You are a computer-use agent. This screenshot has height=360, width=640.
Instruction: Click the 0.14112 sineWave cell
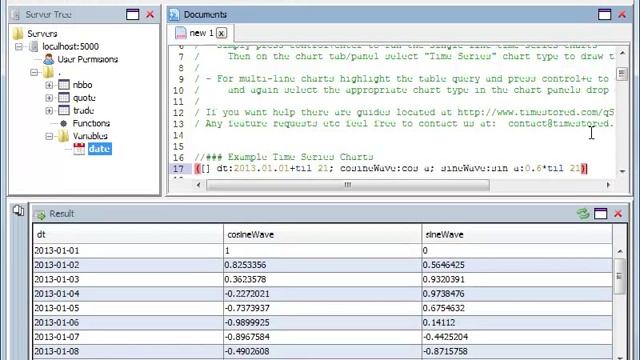517,322
